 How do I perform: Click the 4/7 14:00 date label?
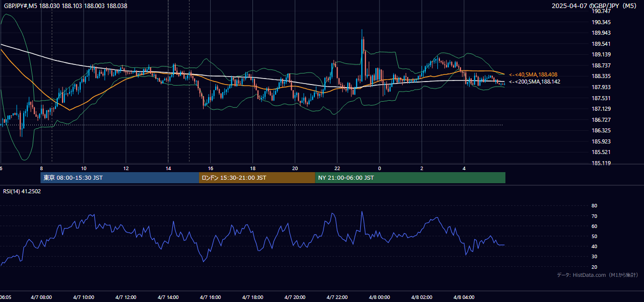point(168,297)
